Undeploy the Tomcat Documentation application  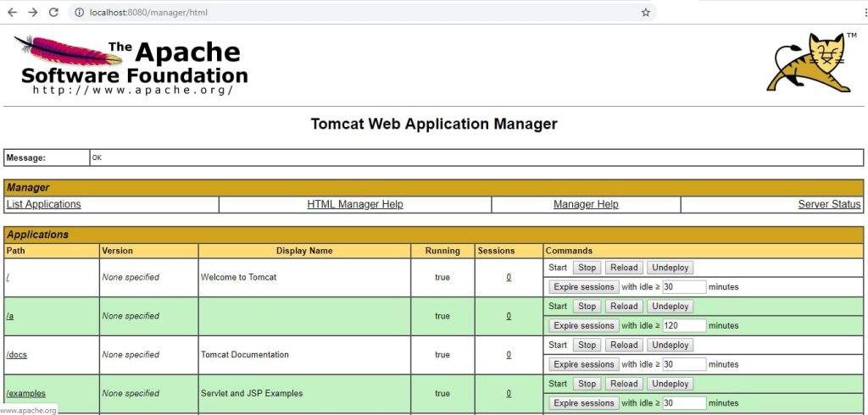click(x=670, y=346)
